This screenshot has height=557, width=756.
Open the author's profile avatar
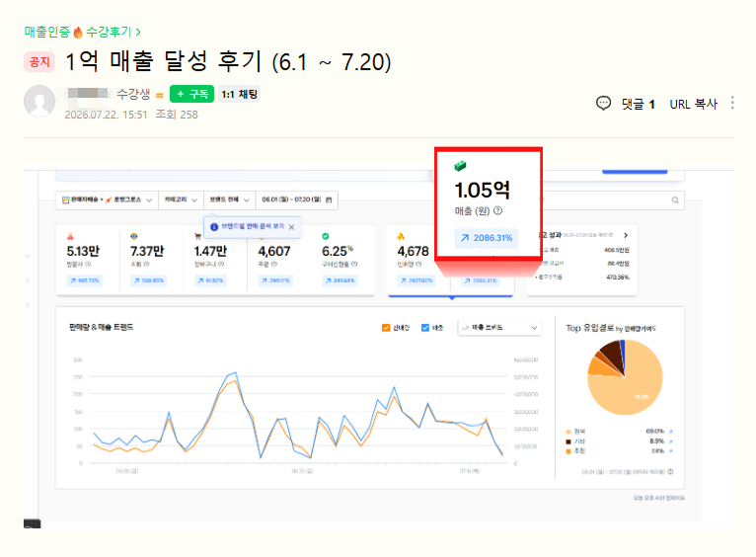point(39,102)
